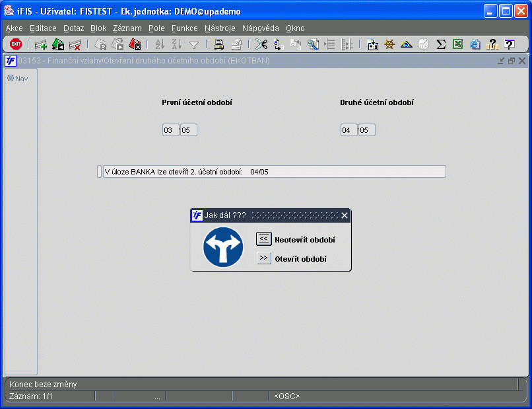Viewport: 532px width, 409px height.
Task: Click the delete record icon with red X
Action: tap(75, 44)
